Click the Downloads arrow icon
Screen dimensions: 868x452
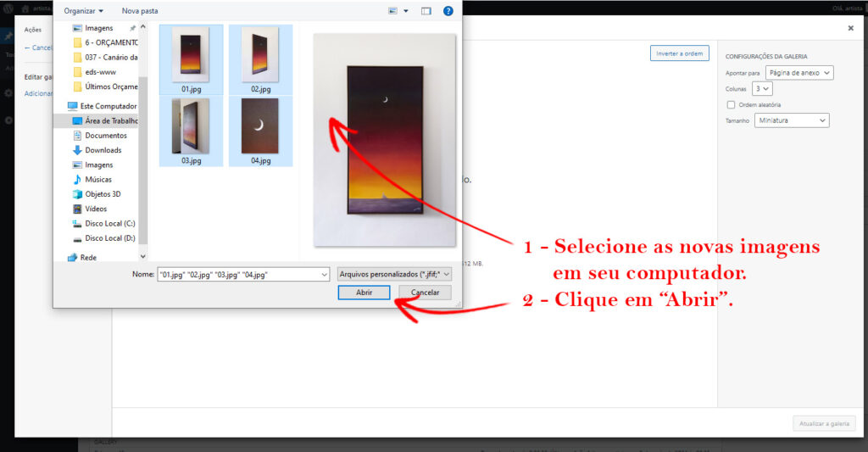tap(77, 150)
